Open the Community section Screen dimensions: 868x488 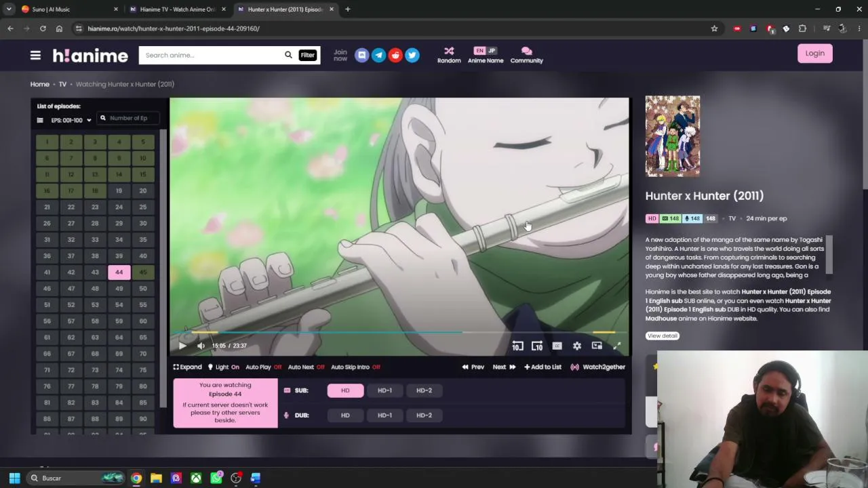[527, 55]
